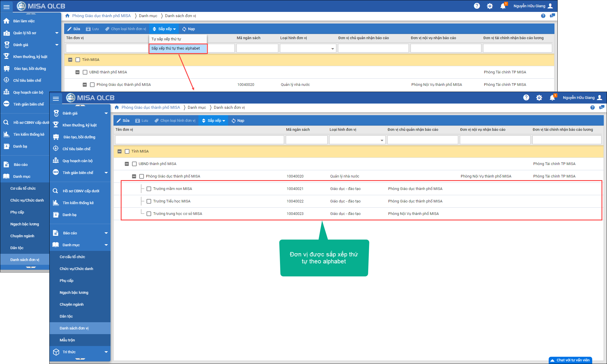This screenshot has width=607, height=364.
Task: Click the Nạp refresh icon in the lower toolbar
Action: [x=234, y=121]
